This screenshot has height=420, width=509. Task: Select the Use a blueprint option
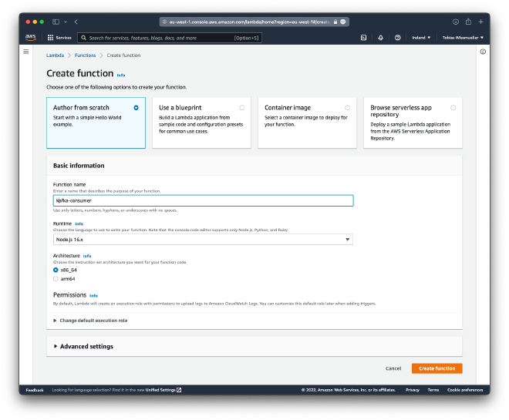[x=241, y=108]
